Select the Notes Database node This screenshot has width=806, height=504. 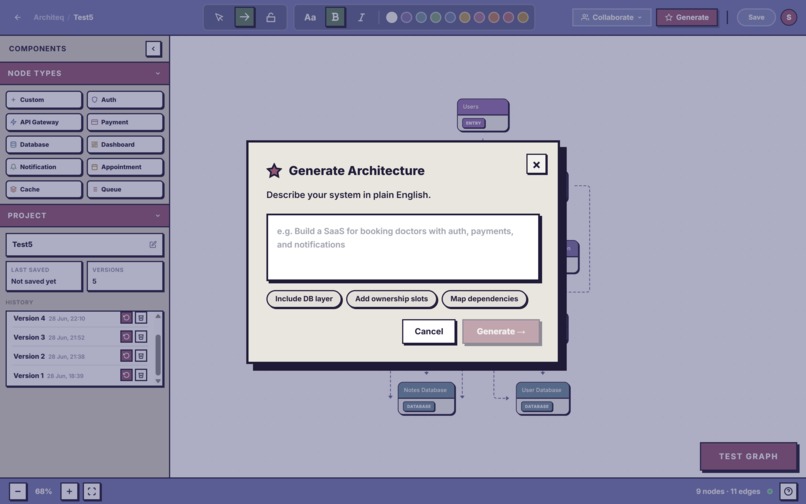[x=426, y=399]
